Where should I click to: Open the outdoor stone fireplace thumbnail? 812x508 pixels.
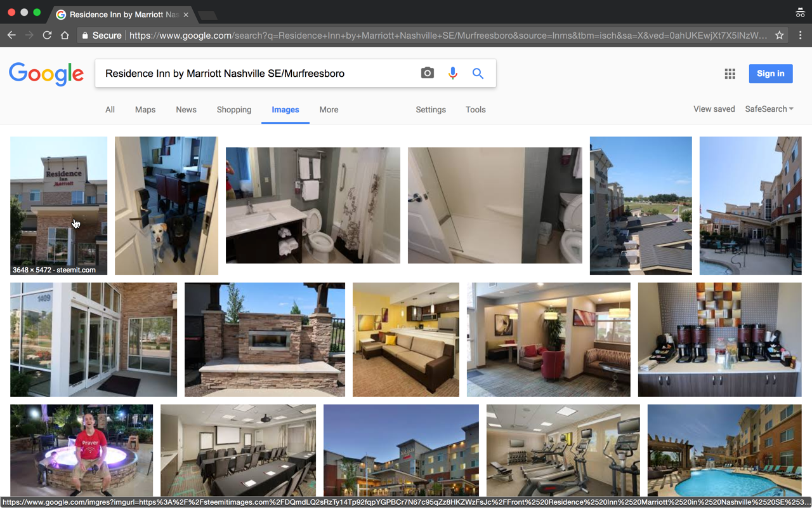[265, 340]
